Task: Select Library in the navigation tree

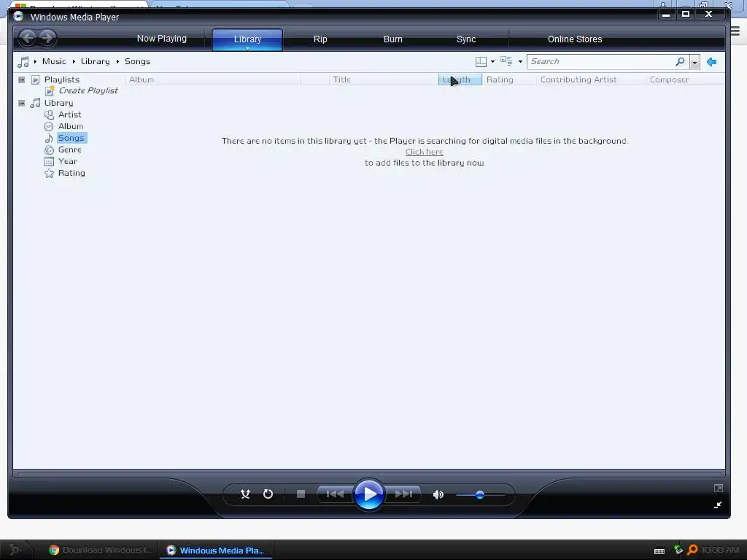Action: [x=58, y=103]
